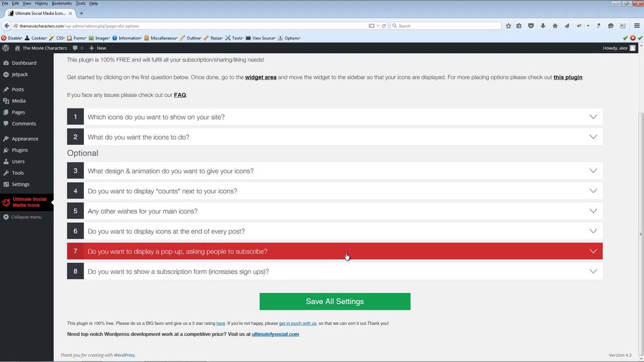
Task: Open the Edit menu
Action: (x=16, y=3)
